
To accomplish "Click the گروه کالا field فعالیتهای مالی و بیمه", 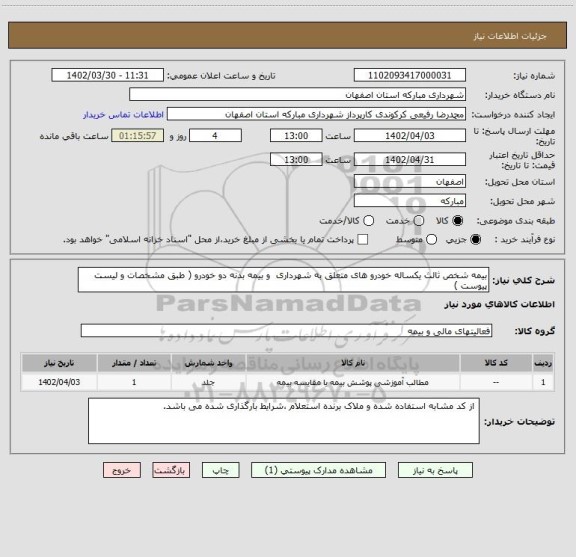I will 286,331.
